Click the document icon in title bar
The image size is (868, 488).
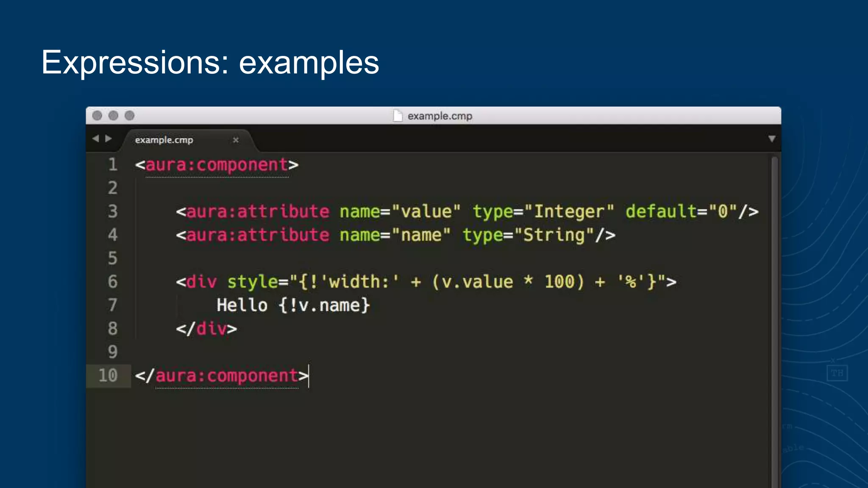click(397, 116)
